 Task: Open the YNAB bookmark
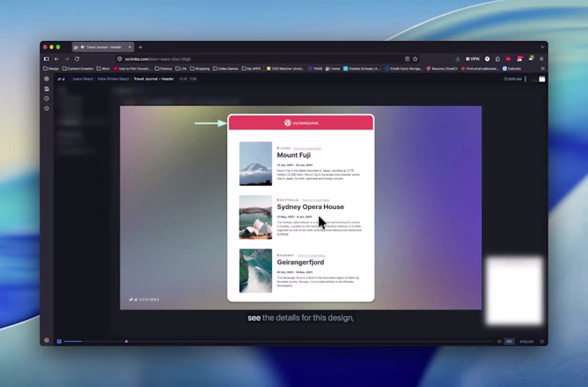pyautogui.click(x=315, y=68)
